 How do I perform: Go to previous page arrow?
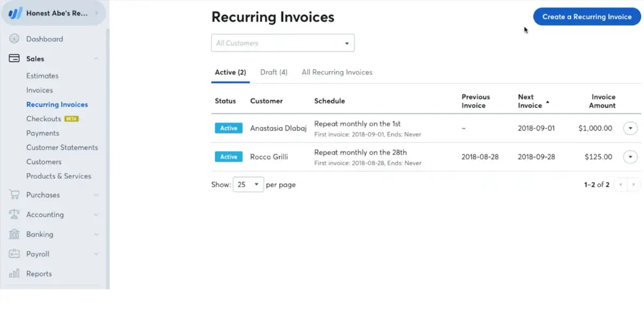pos(620,185)
